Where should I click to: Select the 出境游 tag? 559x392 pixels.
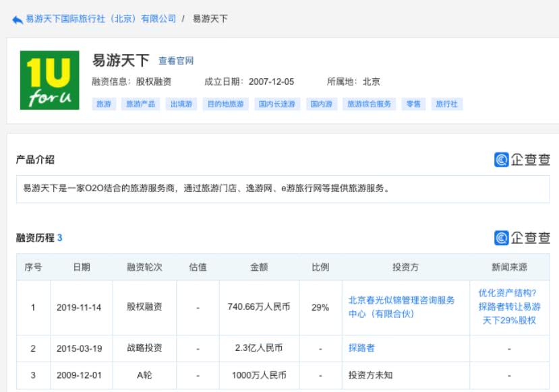(181, 104)
